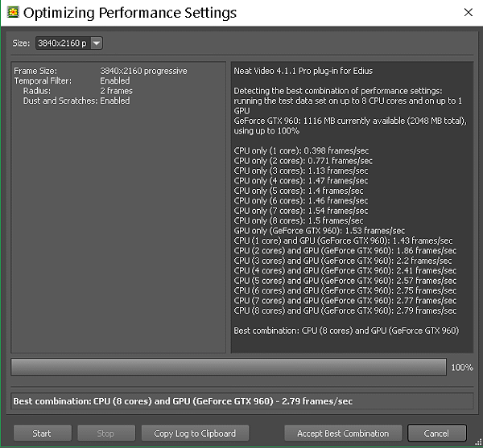Click log's final 'Best combination: CPU (8 cores)' line
Image resolution: width=483 pixels, height=448 pixels.
pos(346,331)
